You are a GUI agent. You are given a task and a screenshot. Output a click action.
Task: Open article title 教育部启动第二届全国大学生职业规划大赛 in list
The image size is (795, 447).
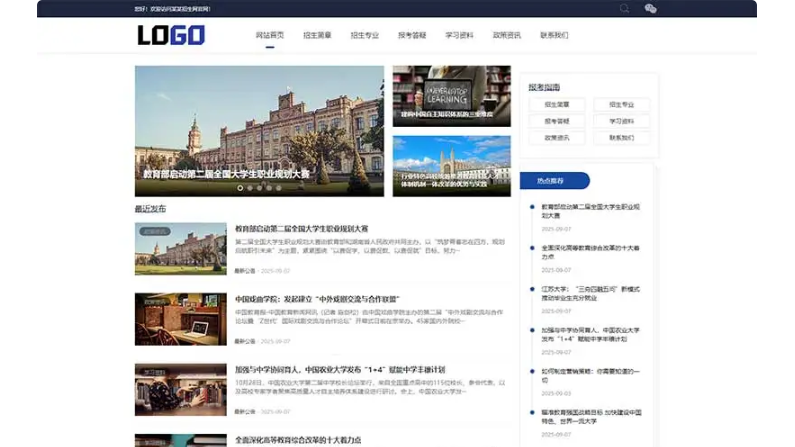(x=302, y=229)
